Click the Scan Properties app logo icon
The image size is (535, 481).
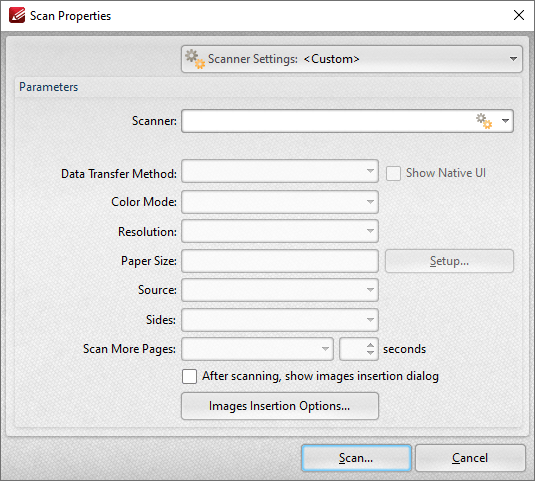(17, 15)
